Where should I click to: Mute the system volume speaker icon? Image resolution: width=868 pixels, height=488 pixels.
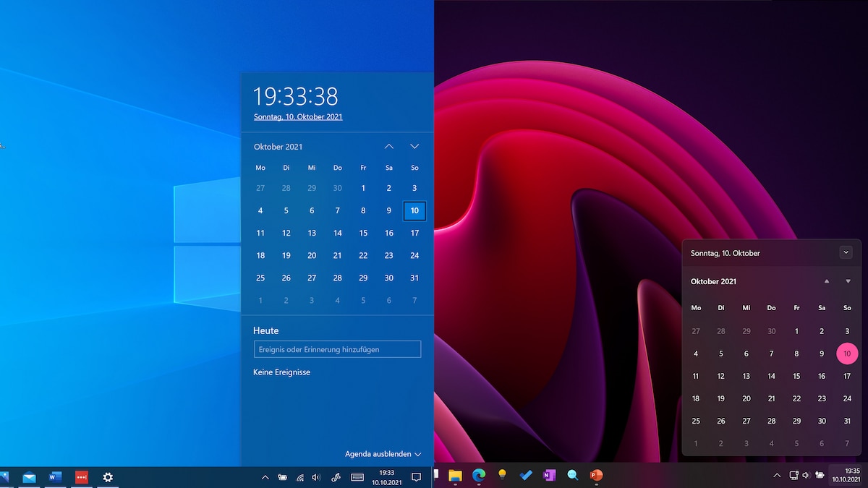[316, 477]
